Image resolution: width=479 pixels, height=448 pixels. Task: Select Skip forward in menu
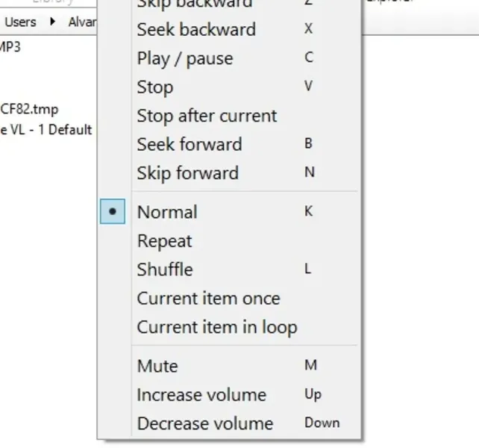(187, 173)
